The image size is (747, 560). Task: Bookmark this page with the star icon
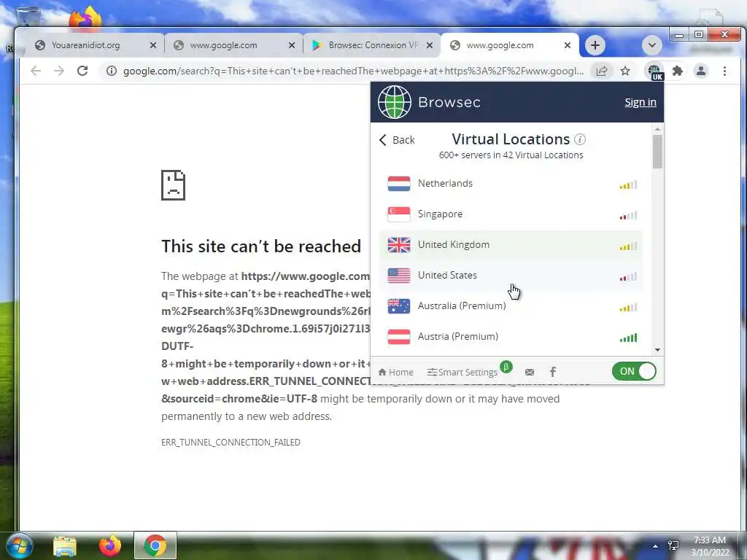point(625,71)
